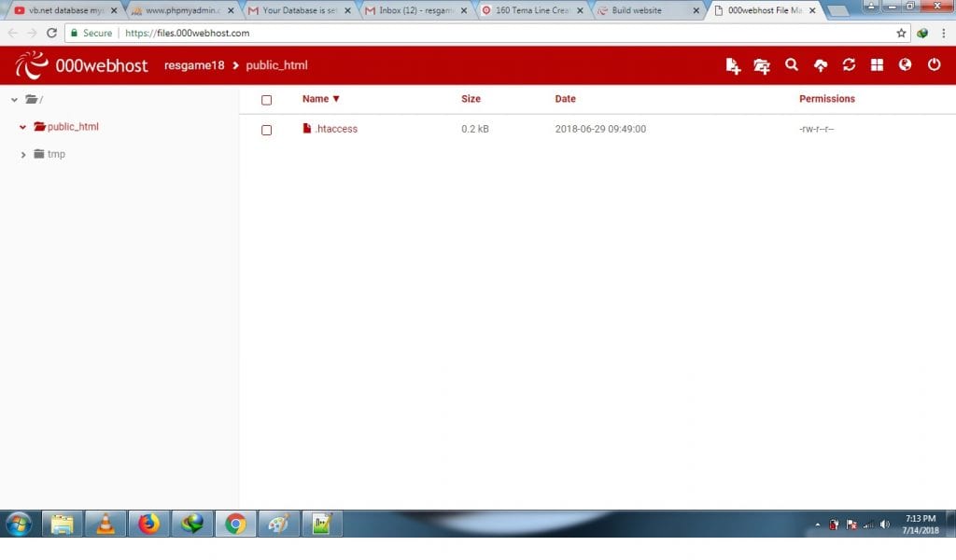Switch to Build website tab
The height and width of the screenshot is (560, 956).
tap(649, 10)
